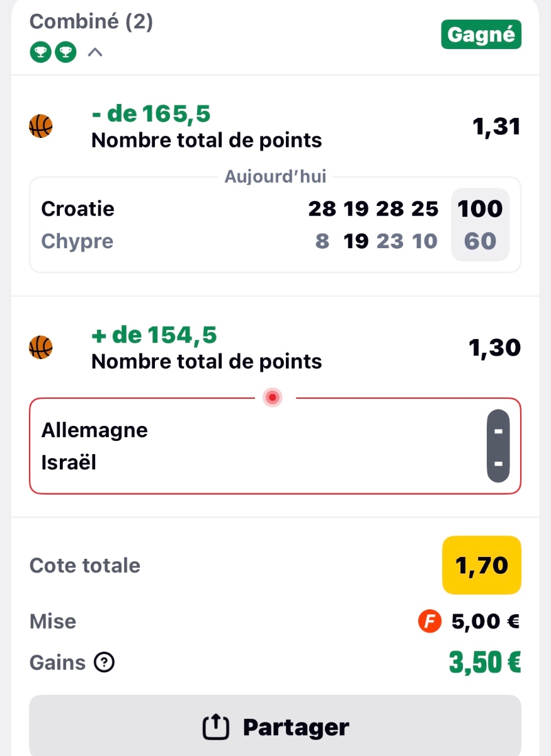Tap the green 'Gagné' status badge
Viewport: 551px width, 756px height.
pos(481,35)
